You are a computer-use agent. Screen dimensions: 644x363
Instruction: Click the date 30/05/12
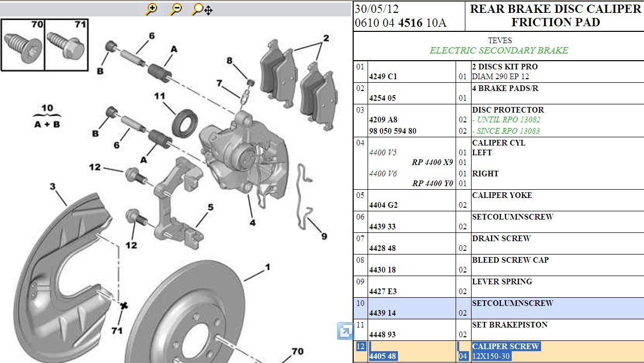tap(376, 10)
